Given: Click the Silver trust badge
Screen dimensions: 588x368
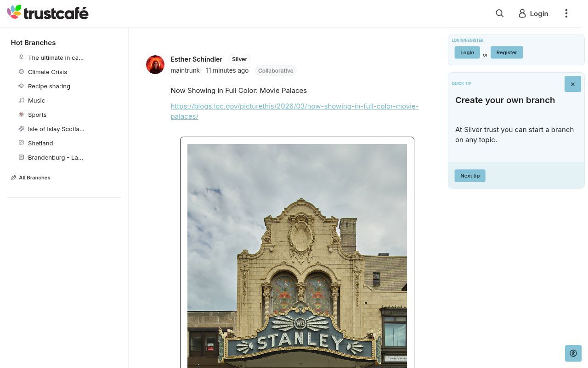Looking at the screenshot, I should (239, 59).
